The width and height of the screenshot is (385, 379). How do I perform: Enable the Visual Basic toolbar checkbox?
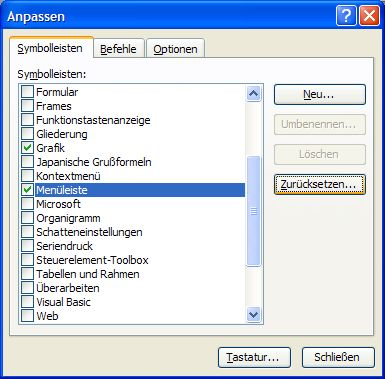pos(27,302)
